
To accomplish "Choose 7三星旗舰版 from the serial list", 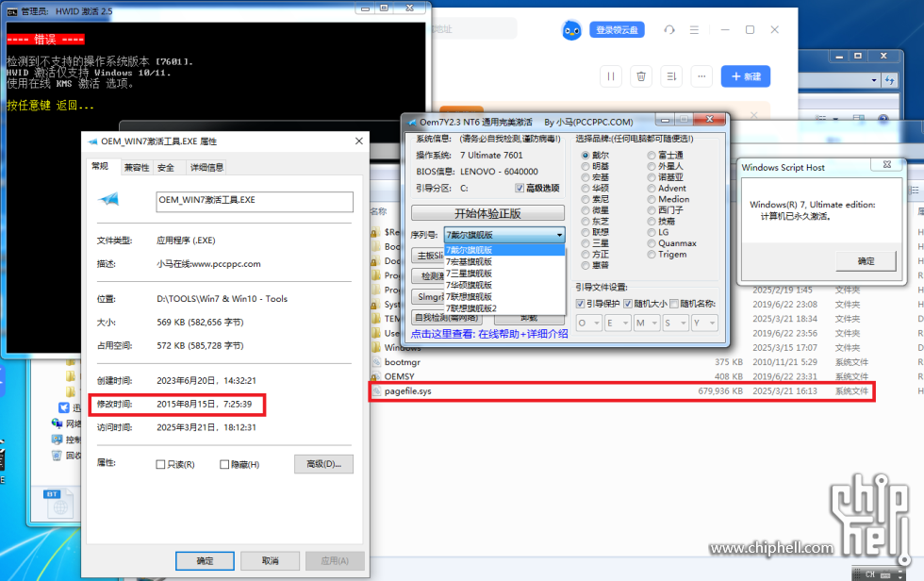I will click(504, 274).
